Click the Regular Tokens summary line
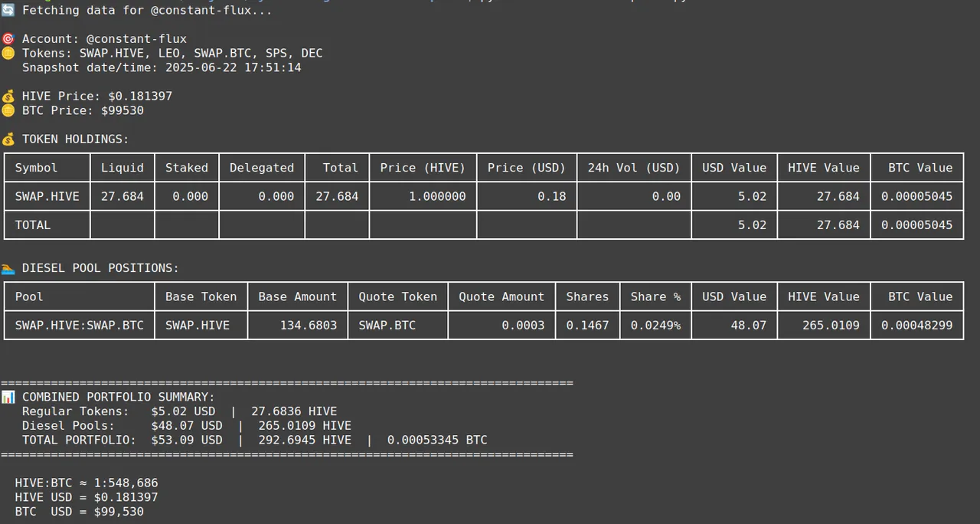Image resolution: width=980 pixels, height=524 pixels. [179, 411]
